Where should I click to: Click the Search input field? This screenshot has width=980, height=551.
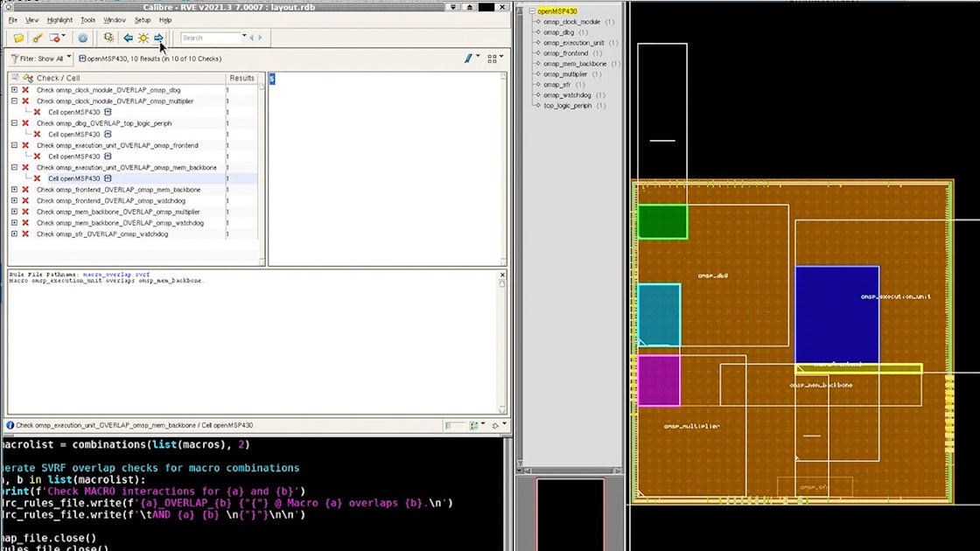[210, 38]
